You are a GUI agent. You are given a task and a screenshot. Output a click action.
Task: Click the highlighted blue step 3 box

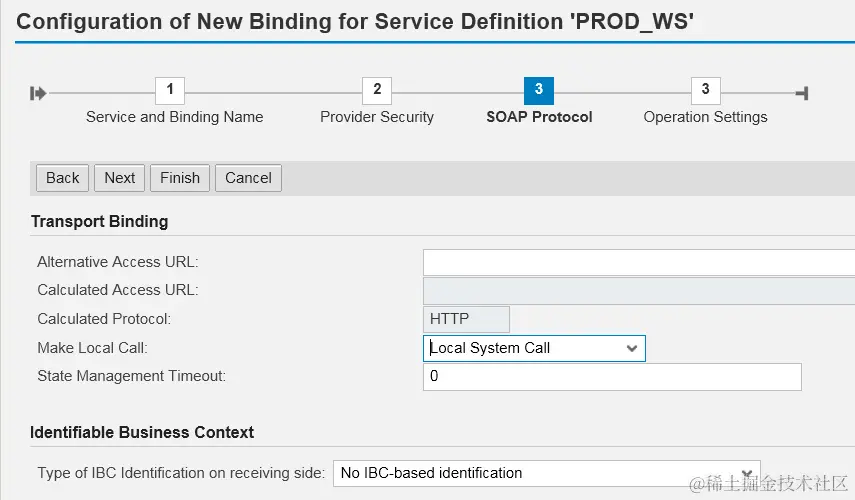click(x=539, y=91)
